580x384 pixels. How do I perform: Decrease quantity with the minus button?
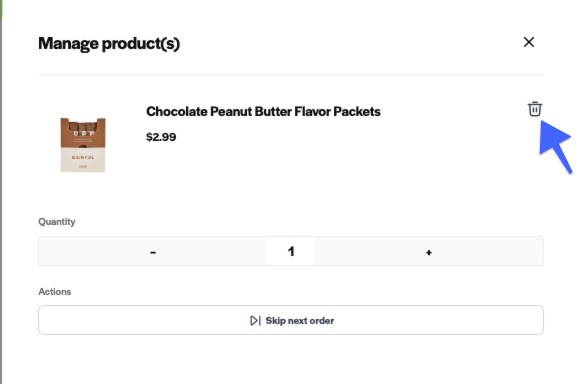(x=153, y=251)
